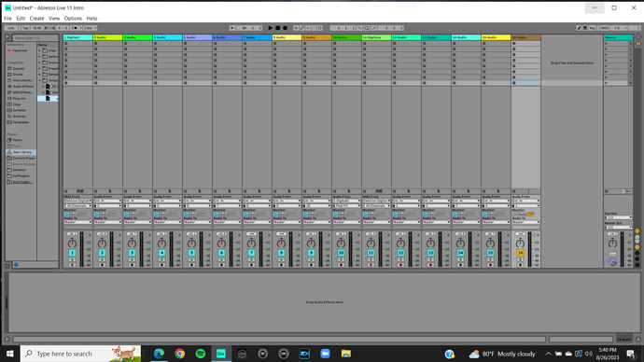The width and height of the screenshot is (644, 362).
Task: Click the Tap tempo button
Action: tap(25, 28)
